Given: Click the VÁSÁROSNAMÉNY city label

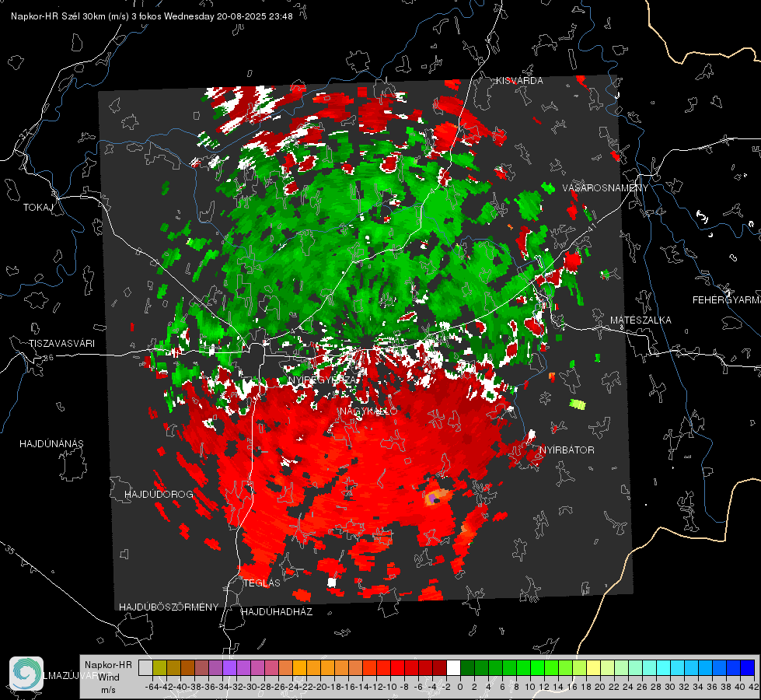Looking at the screenshot, I should pyautogui.click(x=606, y=188).
